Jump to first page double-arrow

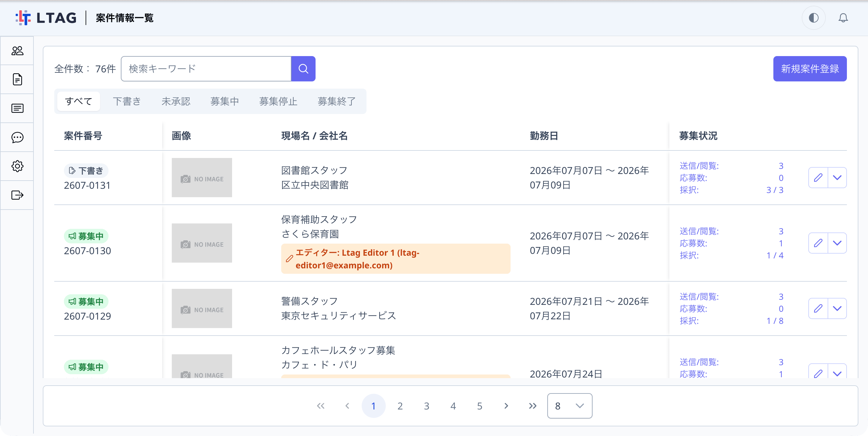pyautogui.click(x=320, y=406)
